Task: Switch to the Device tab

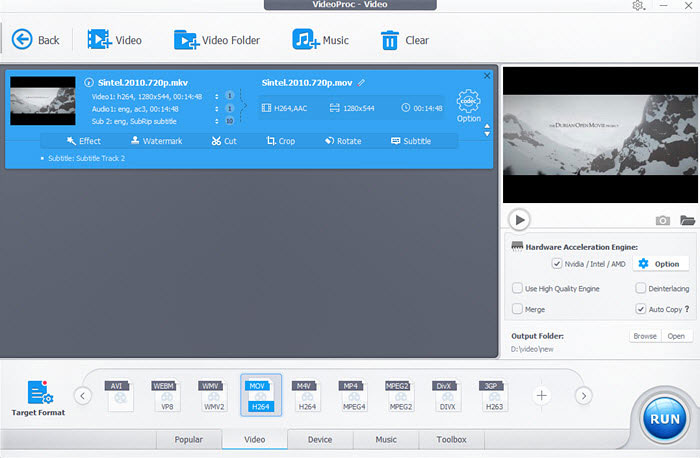Action: 320,440
